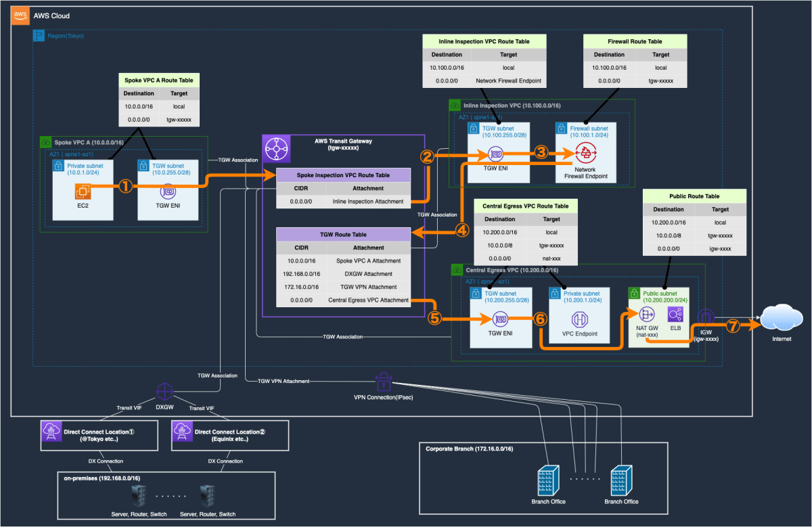This screenshot has width=812, height=527.
Task: Click the Region(Tokyo) flag icon
Action: pos(39,35)
